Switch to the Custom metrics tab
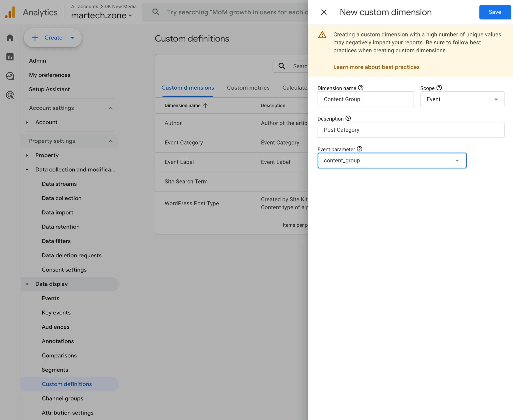This screenshot has height=420, width=513. (248, 88)
